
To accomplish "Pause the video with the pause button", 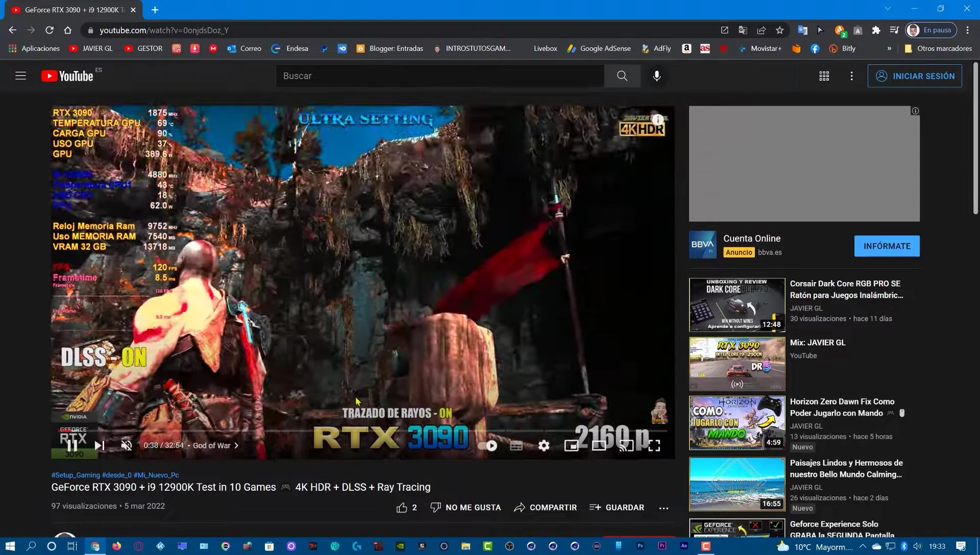I will [72, 446].
